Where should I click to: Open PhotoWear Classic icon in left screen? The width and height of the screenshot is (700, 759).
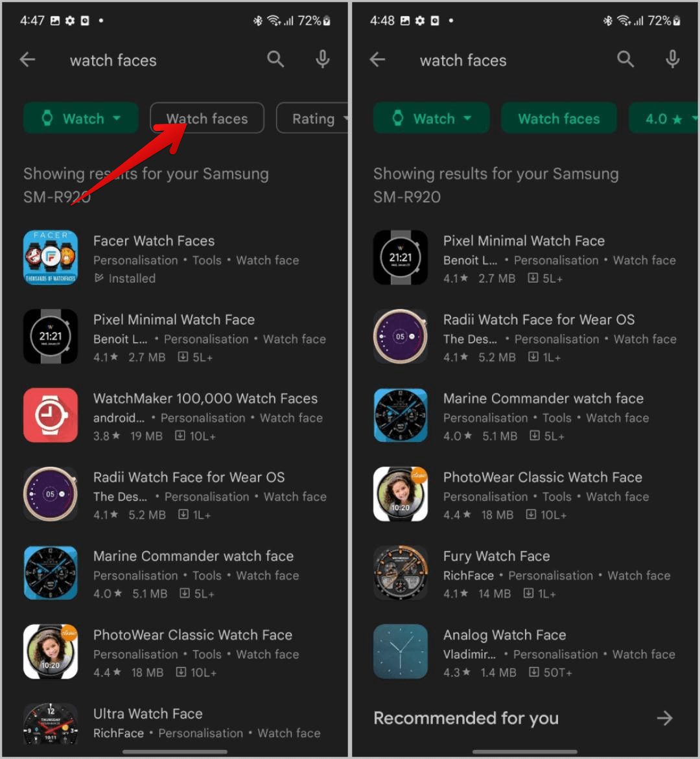click(51, 651)
